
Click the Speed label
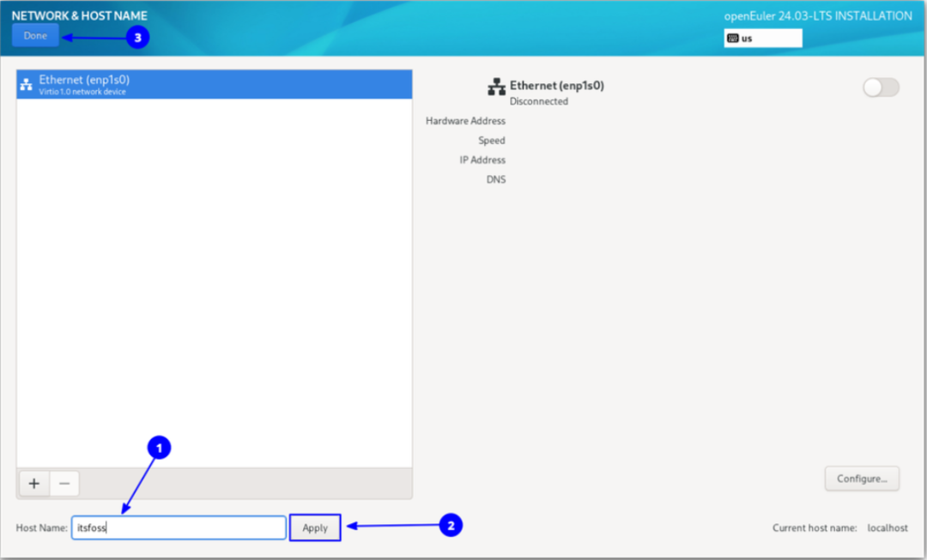coord(492,141)
